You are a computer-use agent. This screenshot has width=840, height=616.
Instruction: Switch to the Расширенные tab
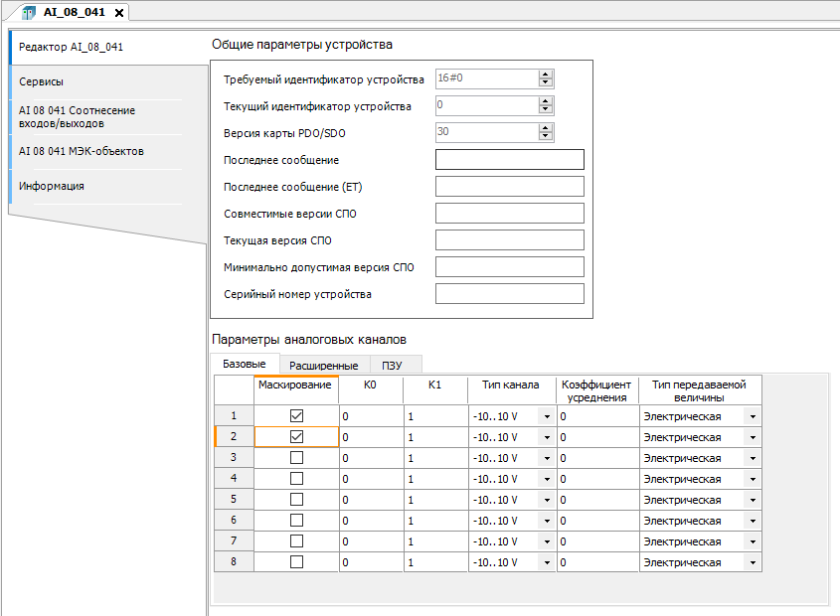323,366
